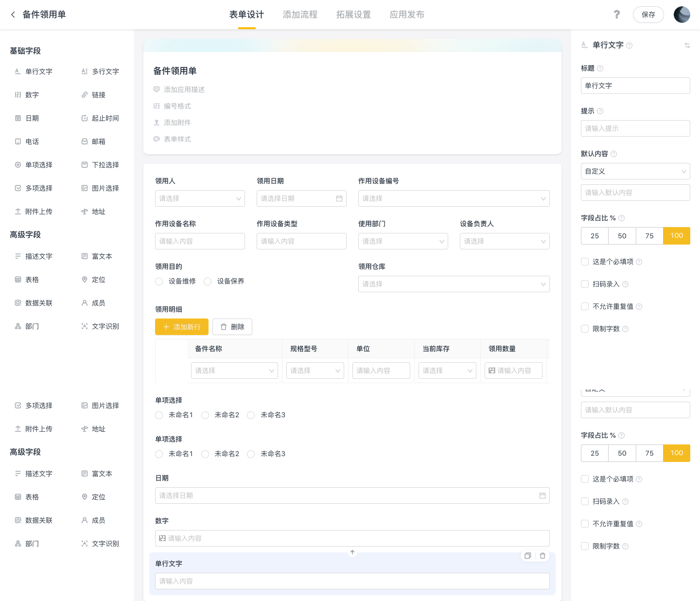Move the selected field up with arrow
Viewport: 700px width, 601px height.
[x=352, y=552]
